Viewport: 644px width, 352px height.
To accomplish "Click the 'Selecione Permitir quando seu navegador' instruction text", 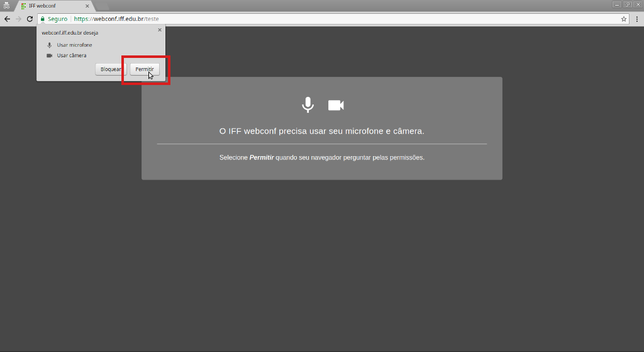I will 321,157.
